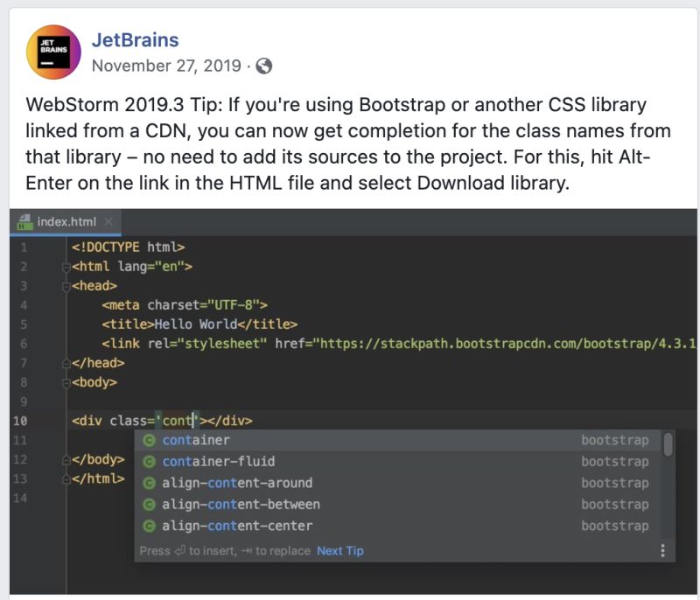
Task: Click the JetBrains logo profile picture
Action: click(x=51, y=49)
